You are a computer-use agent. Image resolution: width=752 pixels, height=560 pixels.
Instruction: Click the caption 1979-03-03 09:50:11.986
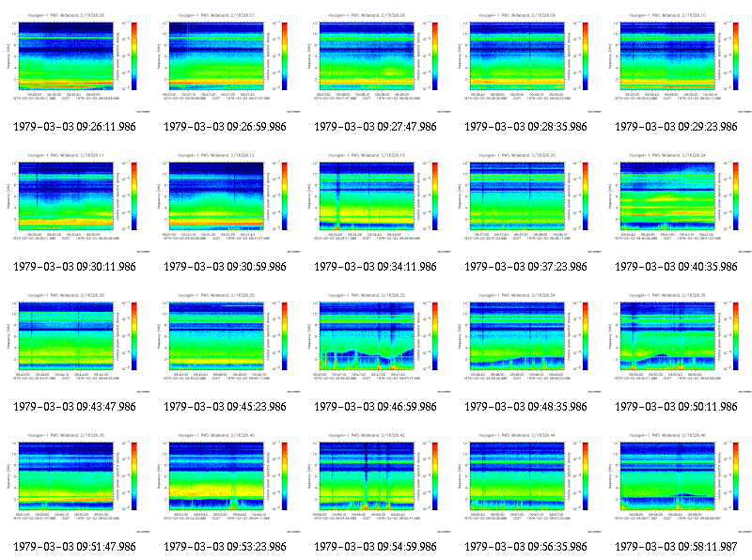pos(676,407)
